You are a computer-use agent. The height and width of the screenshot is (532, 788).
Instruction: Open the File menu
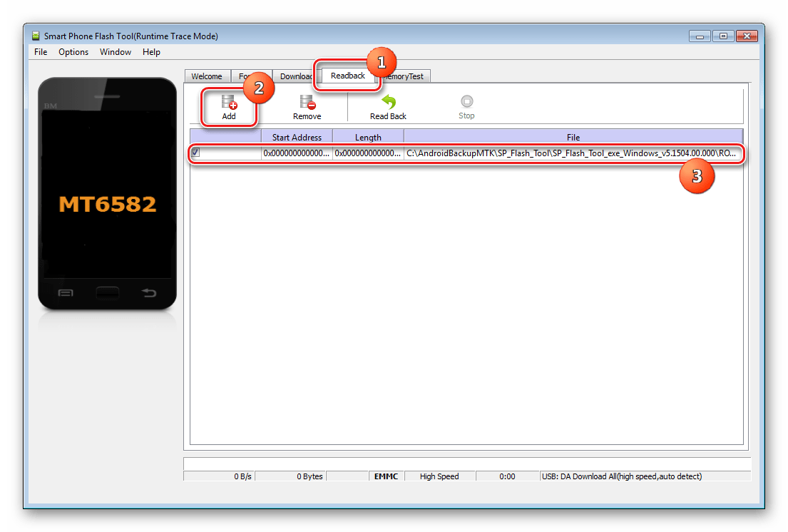41,52
